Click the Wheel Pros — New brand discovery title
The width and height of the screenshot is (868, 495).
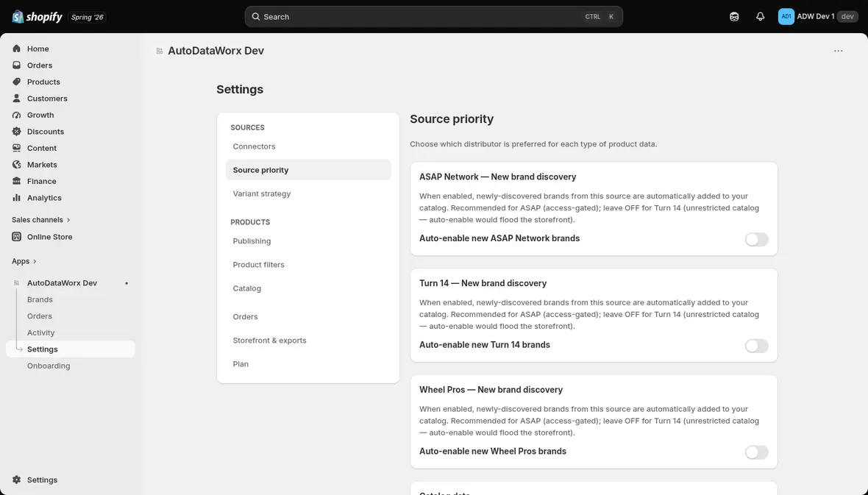(491, 390)
